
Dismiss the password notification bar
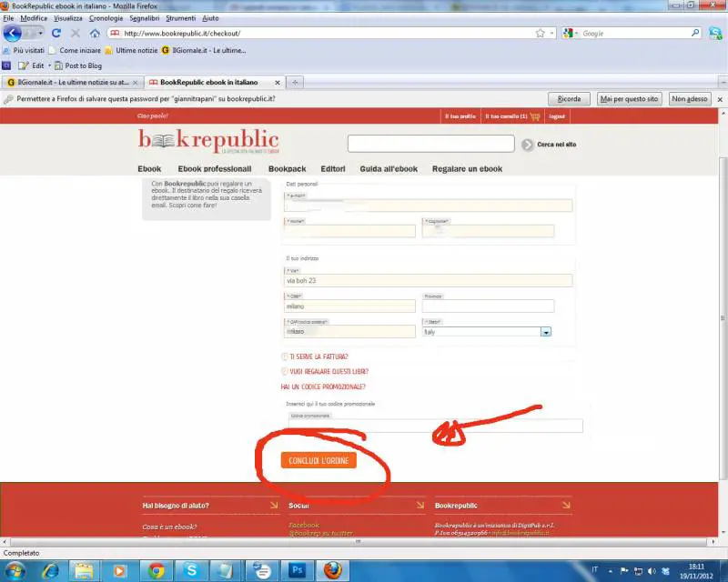coord(720,99)
